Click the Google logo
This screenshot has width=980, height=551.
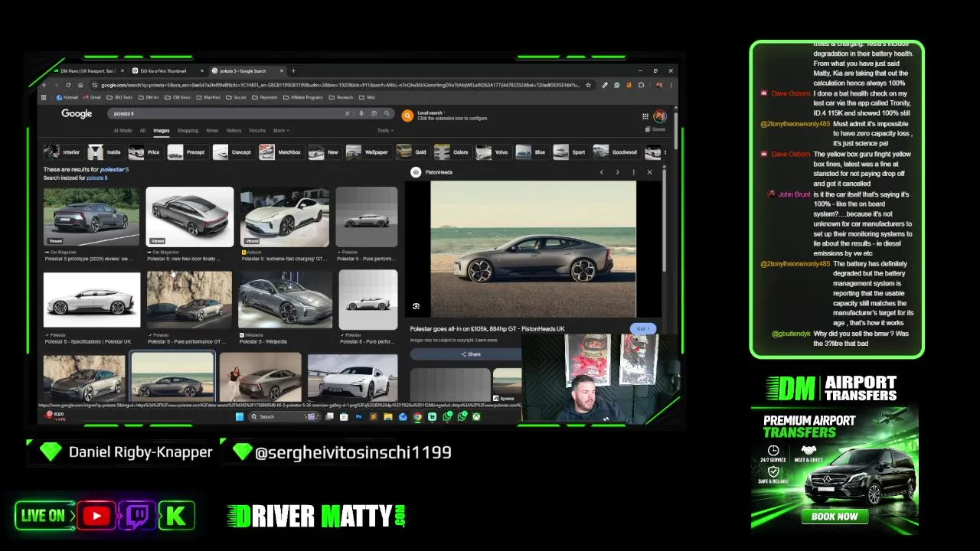(77, 113)
